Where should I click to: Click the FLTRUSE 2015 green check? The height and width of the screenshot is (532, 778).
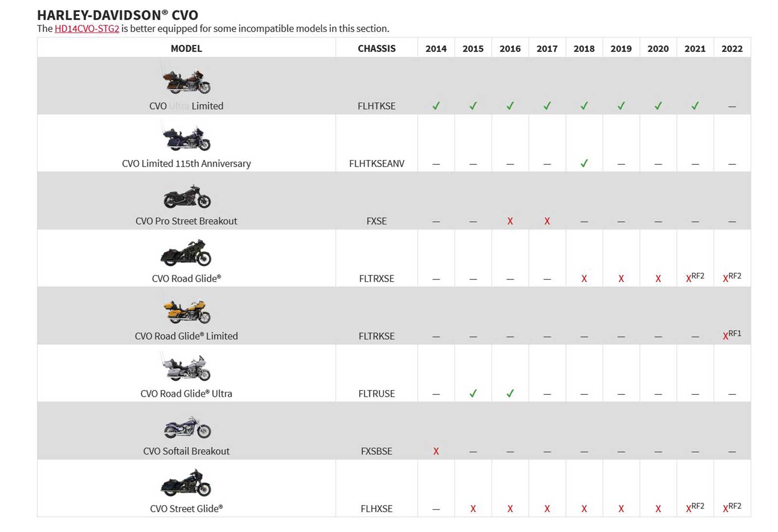[x=473, y=393]
